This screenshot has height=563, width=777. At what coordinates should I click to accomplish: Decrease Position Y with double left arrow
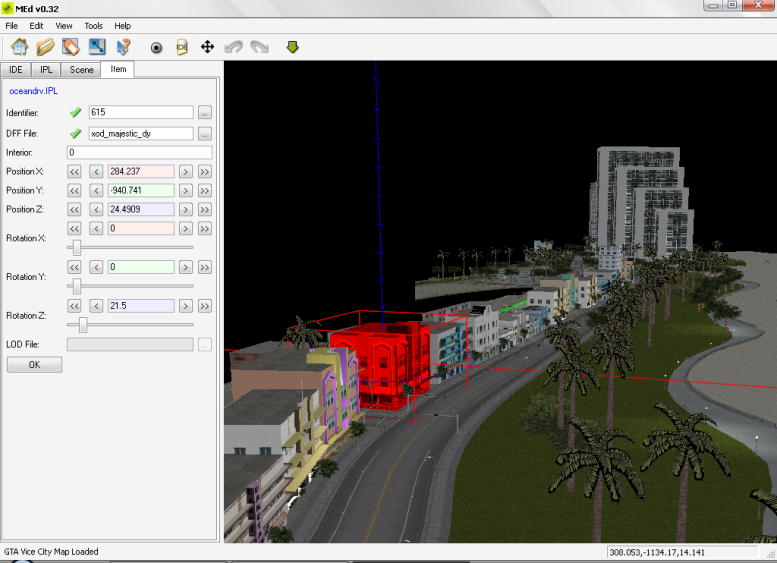(74, 191)
